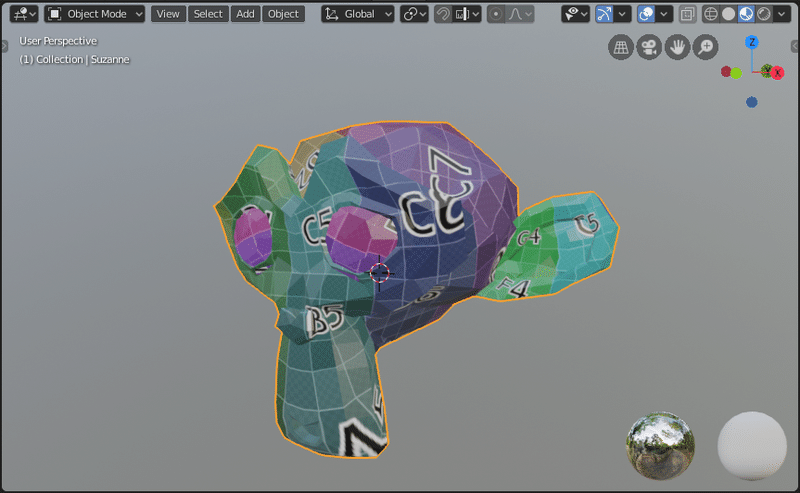This screenshot has height=493, width=800.
Task: Open the View menu
Action: pyautogui.click(x=168, y=14)
